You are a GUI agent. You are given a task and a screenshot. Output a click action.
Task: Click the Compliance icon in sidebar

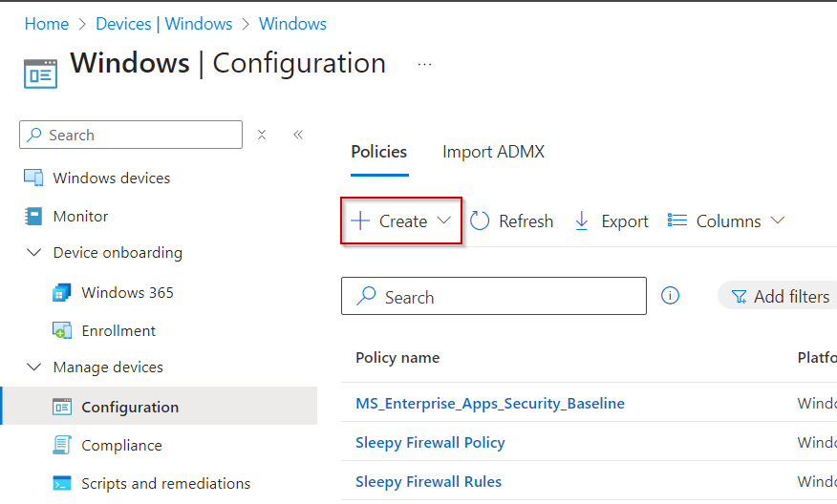62,446
